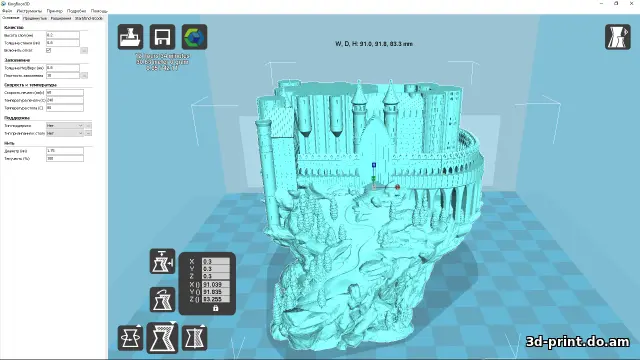Click the W, D, H dimensions text
640x360 pixels.
[374, 44]
